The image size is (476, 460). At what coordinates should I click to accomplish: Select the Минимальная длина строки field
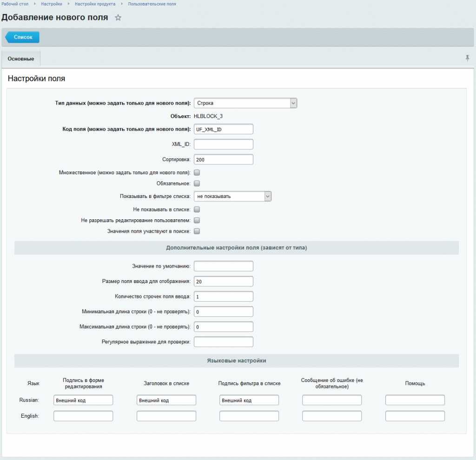click(x=224, y=312)
